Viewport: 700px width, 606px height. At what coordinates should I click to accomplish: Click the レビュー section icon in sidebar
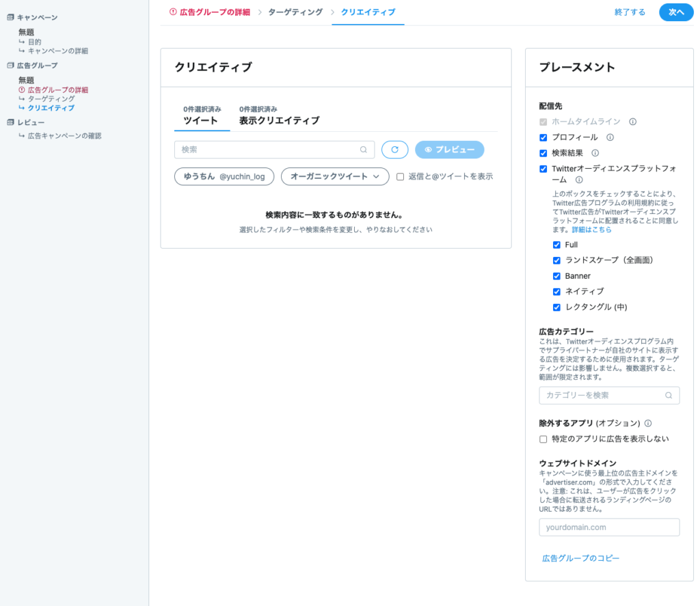pyautogui.click(x=10, y=122)
